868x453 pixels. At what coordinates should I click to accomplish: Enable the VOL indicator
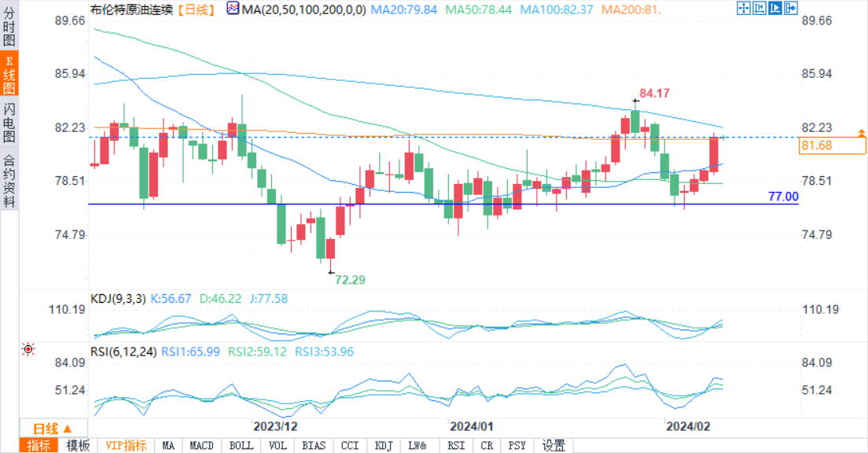[278, 446]
